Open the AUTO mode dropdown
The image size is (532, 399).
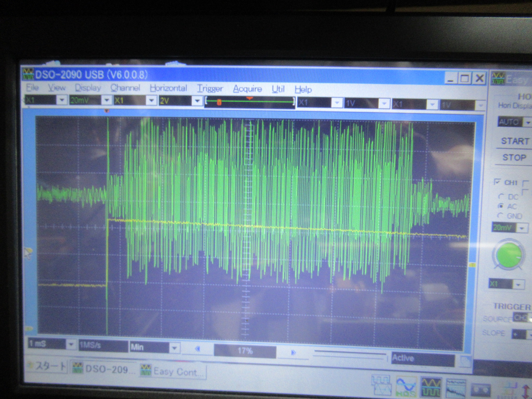click(x=528, y=122)
